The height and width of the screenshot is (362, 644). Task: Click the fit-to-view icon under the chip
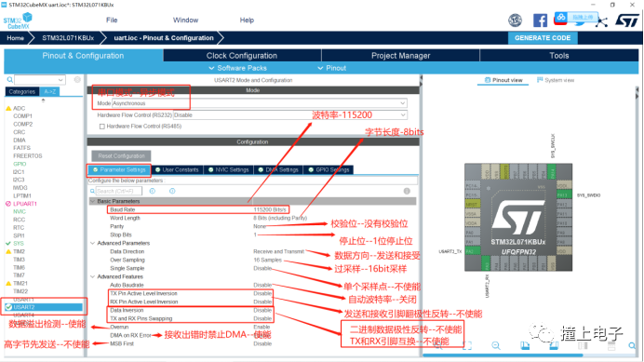click(x=467, y=345)
